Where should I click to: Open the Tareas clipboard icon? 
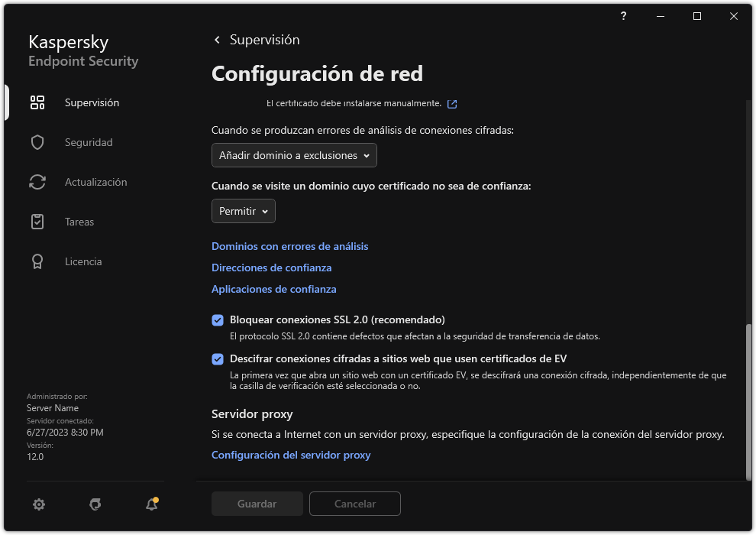tap(37, 221)
